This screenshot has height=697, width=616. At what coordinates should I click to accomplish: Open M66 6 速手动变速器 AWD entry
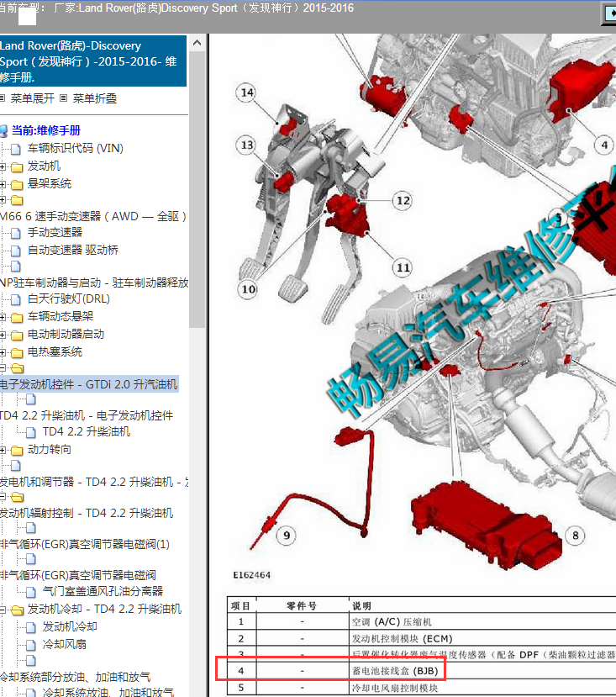tap(93, 216)
